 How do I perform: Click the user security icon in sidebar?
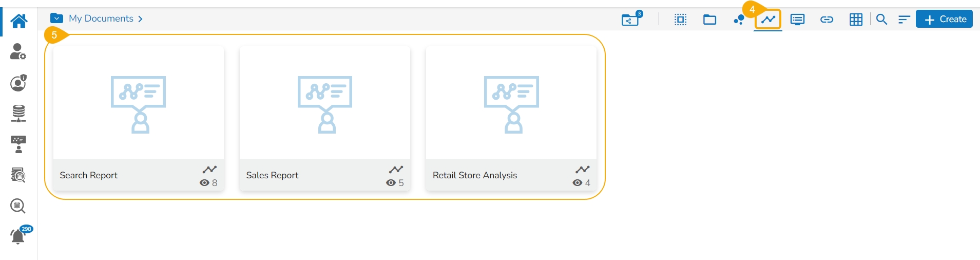[18, 83]
